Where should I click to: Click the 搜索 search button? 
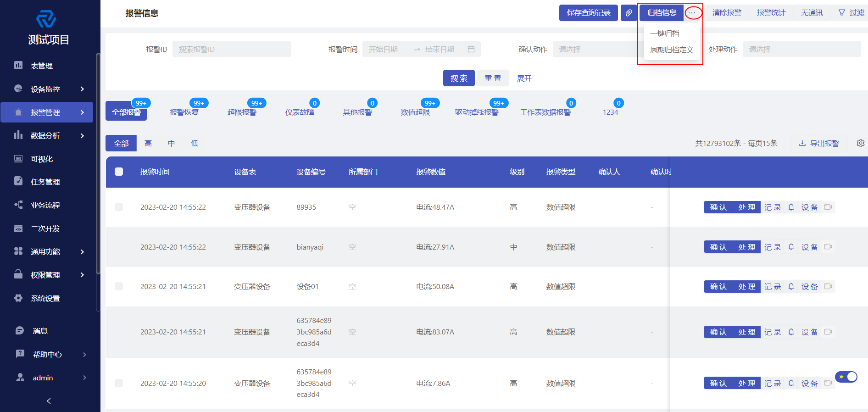pos(459,78)
